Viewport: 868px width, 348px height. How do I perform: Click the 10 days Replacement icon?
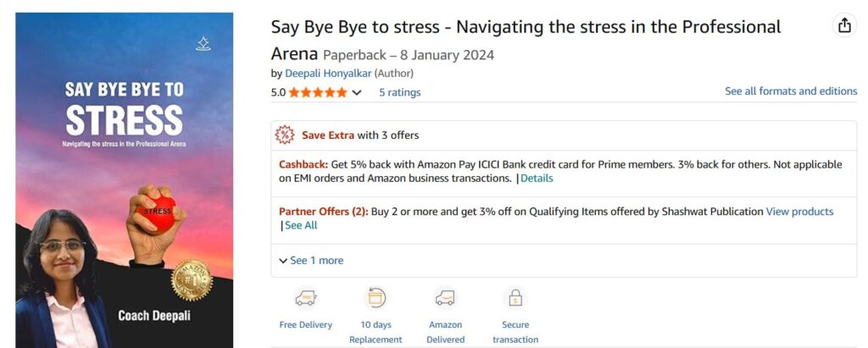[x=376, y=298]
